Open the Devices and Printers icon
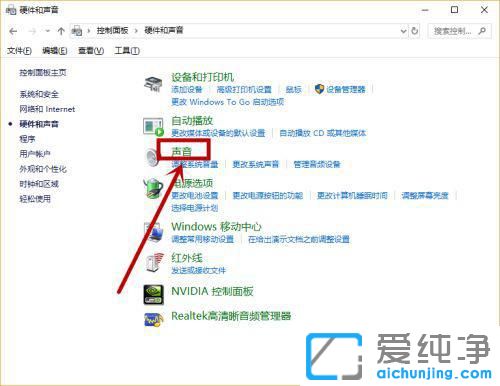The height and width of the screenshot is (386, 500). click(x=153, y=84)
